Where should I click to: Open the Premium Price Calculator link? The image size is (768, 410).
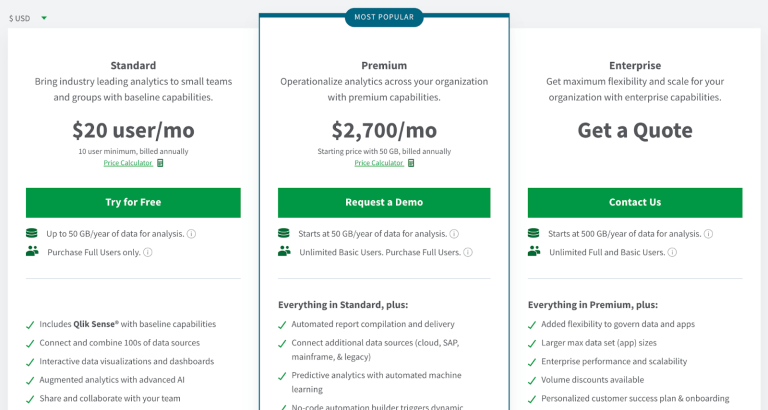click(x=379, y=163)
